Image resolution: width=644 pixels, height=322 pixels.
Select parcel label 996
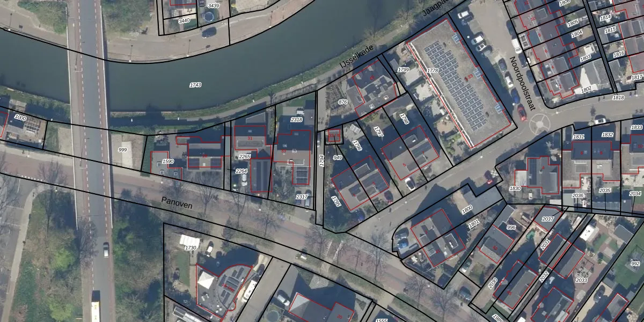point(511,228)
